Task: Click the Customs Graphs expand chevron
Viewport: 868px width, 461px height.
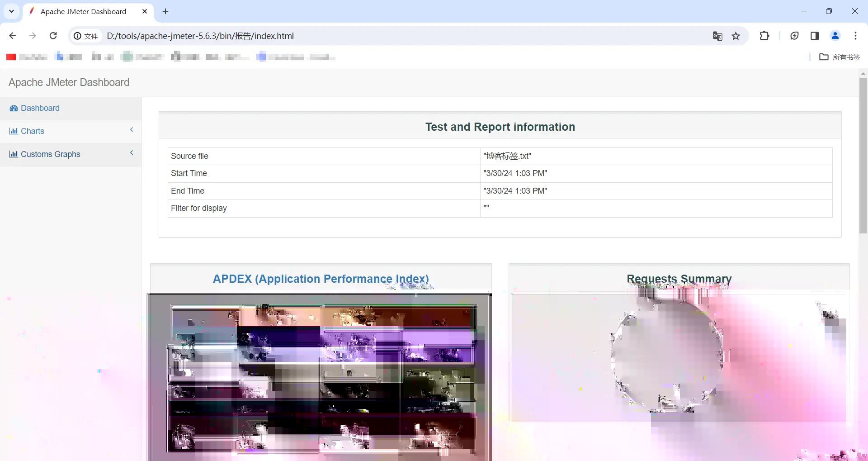Action: coord(132,152)
